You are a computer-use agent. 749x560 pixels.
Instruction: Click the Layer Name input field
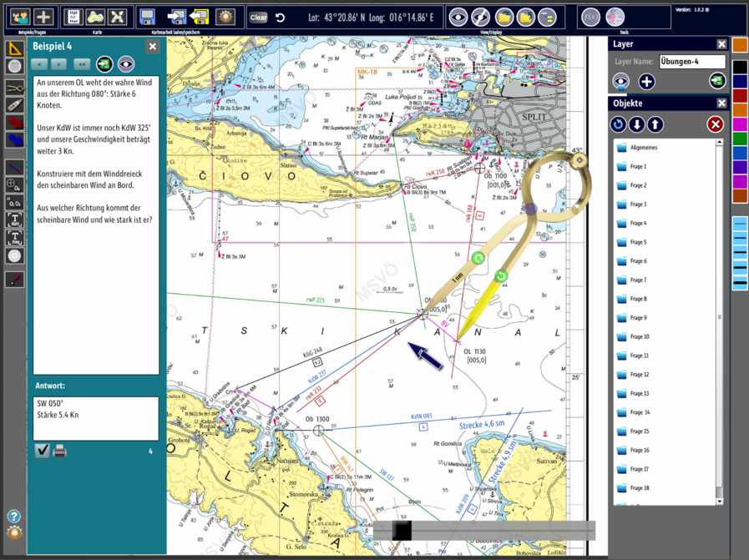click(692, 61)
